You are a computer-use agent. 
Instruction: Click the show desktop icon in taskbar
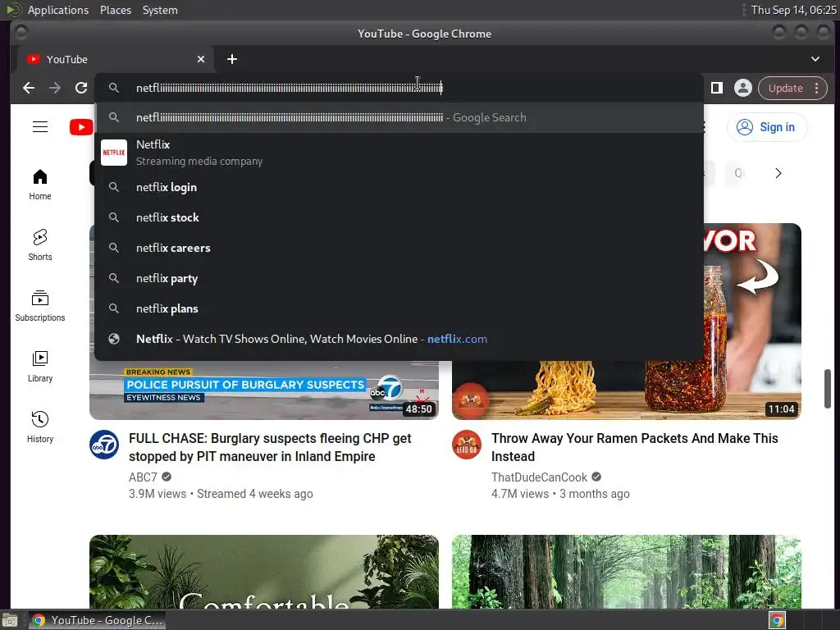click(x=10, y=620)
